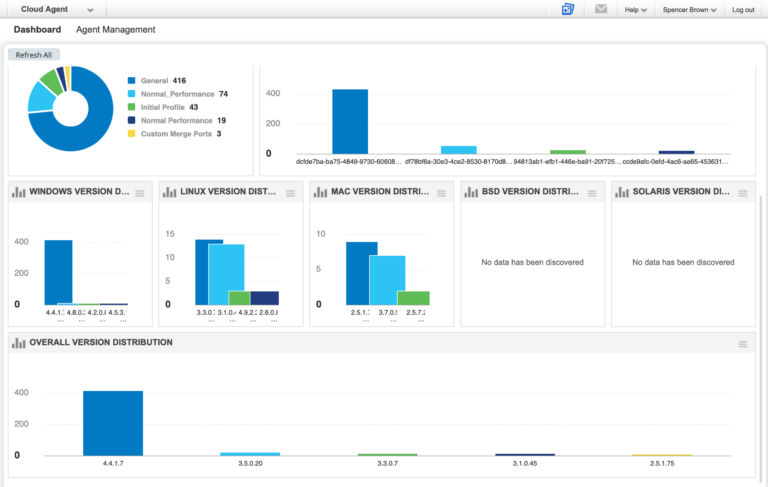Select the Dashboard tab
The image size is (768, 487).
coord(37,30)
